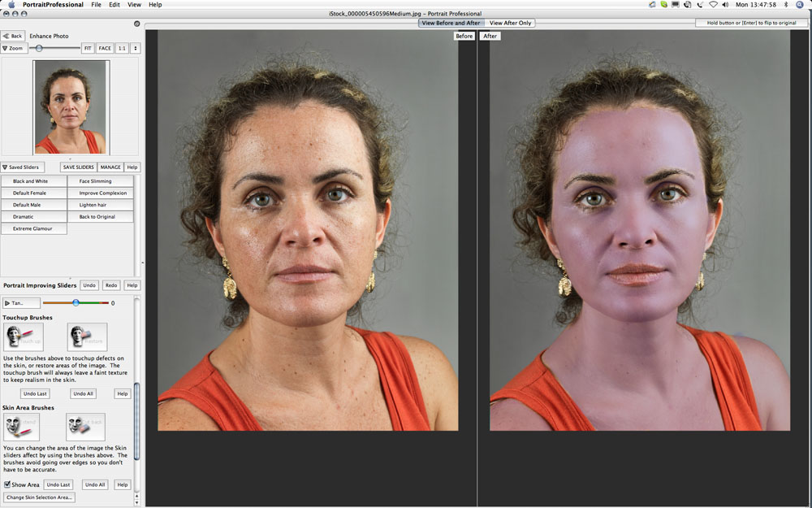Screen dimensions: 812x508
Task: Open the File menu
Action: click(x=96, y=5)
